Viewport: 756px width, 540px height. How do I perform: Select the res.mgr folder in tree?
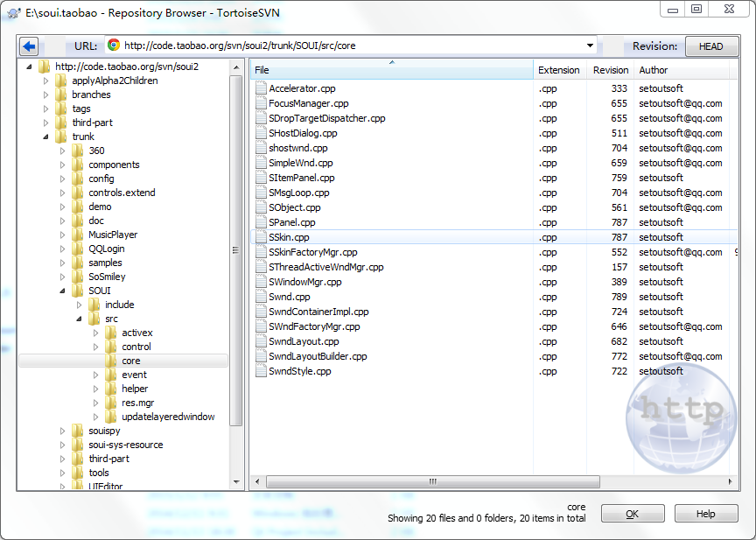[x=138, y=403]
